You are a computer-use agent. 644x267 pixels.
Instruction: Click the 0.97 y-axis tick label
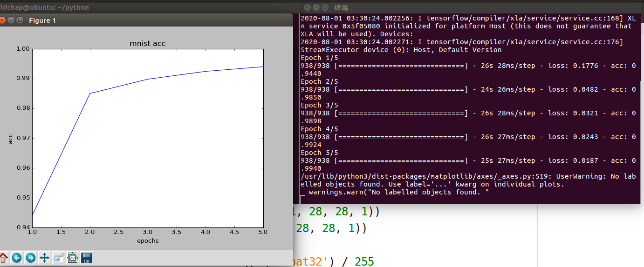[x=23, y=138]
